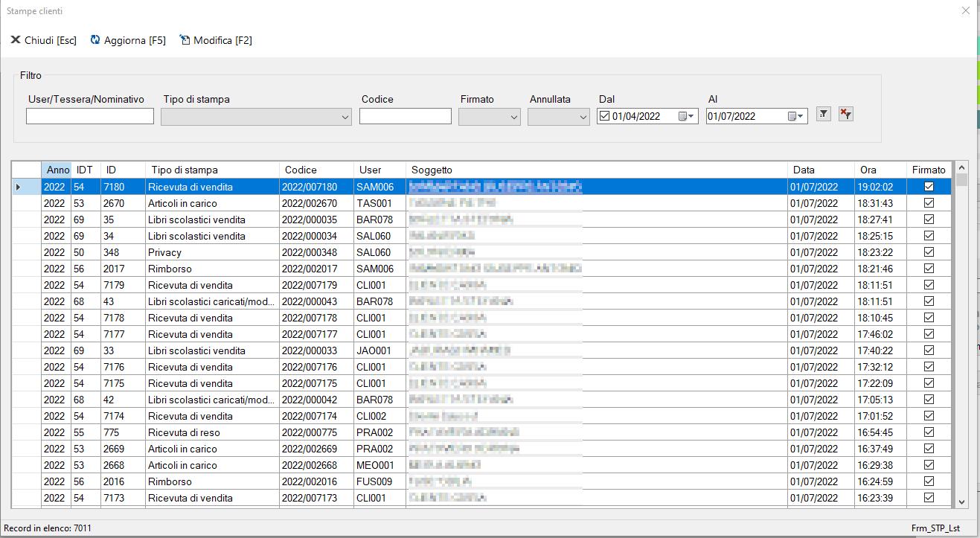Sort by Tipo di stampa column header
The image size is (980, 538).
(212, 170)
